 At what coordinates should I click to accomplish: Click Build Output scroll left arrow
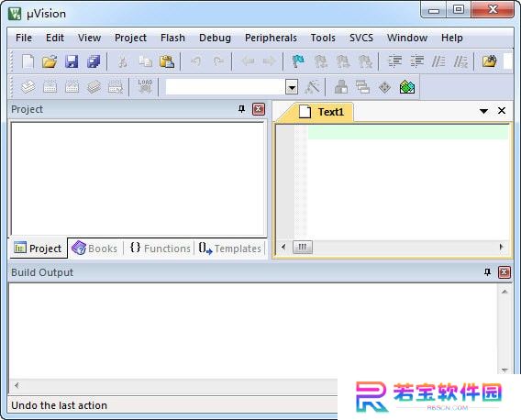[17, 385]
